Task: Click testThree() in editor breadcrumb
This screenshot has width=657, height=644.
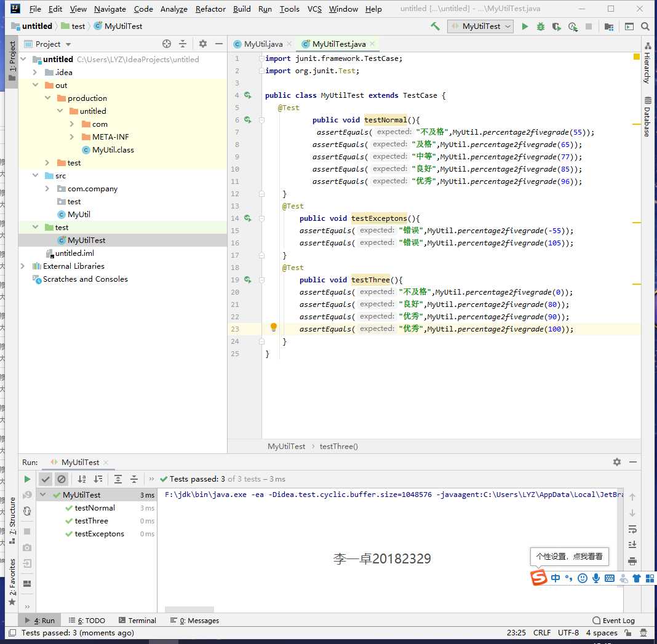Action: point(338,447)
